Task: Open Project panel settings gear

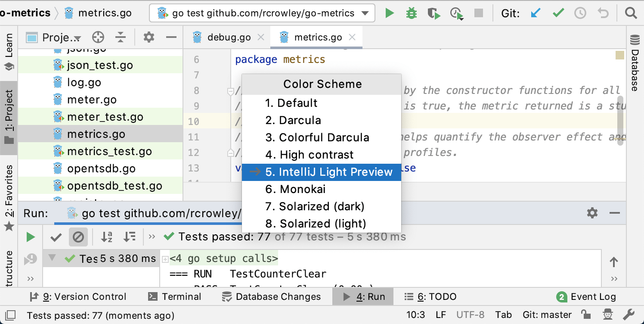Action: [149, 37]
